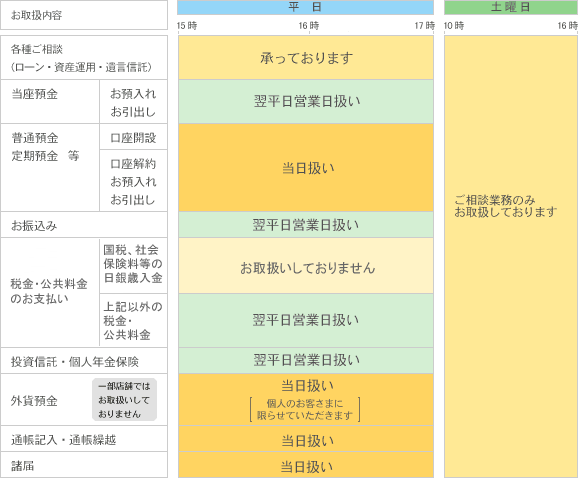Select 上記以外の税金・公共料金 cell
The width and height of the screenshot is (578, 478).
(x=133, y=321)
